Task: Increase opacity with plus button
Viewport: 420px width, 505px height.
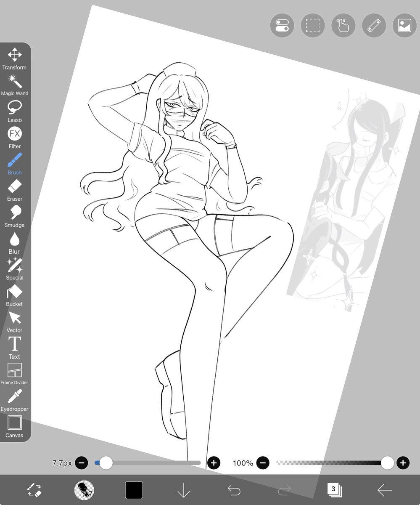Action: click(403, 463)
